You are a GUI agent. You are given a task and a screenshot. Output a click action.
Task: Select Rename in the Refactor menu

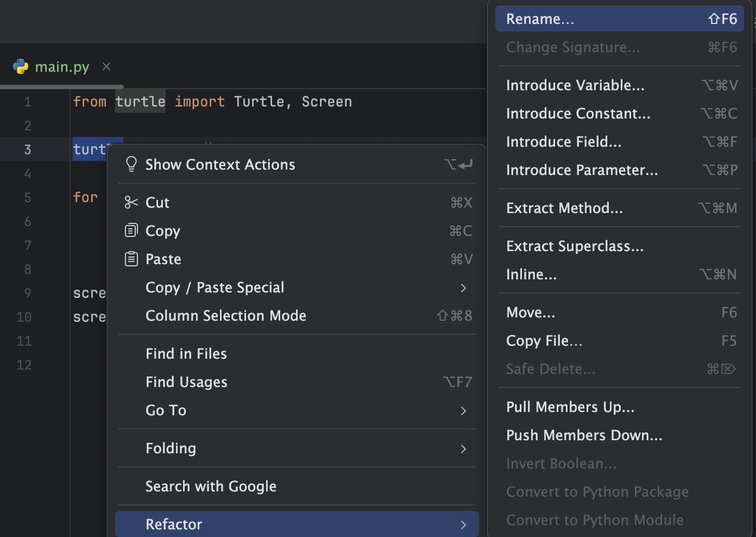tap(541, 18)
